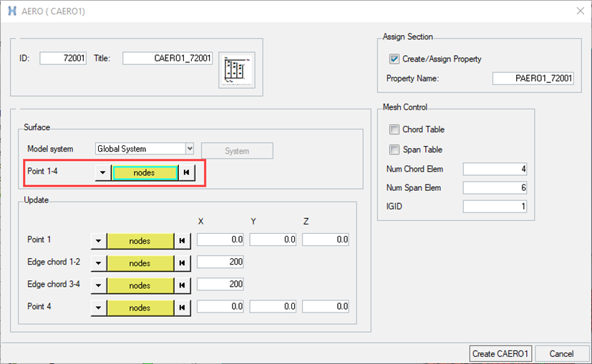The image size is (592, 364).
Task: Expand the Point 1 selector type arrow
Action: [99, 241]
